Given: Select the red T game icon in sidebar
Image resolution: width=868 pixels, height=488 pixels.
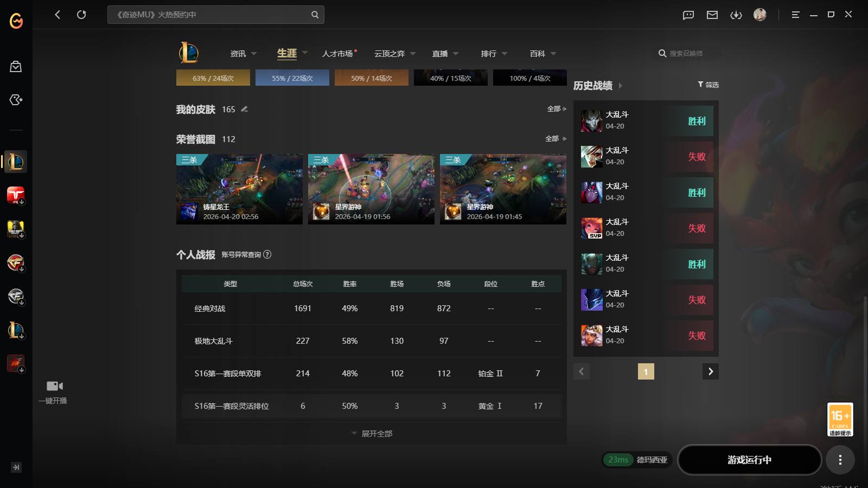Looking at the screenshot, I should click(x=16, y=195).
